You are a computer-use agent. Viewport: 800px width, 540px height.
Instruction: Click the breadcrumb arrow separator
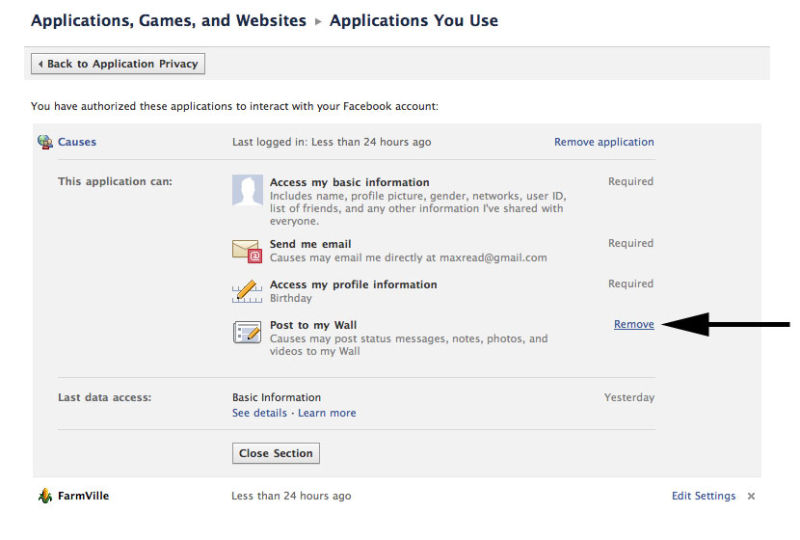(x=318, y=21)
